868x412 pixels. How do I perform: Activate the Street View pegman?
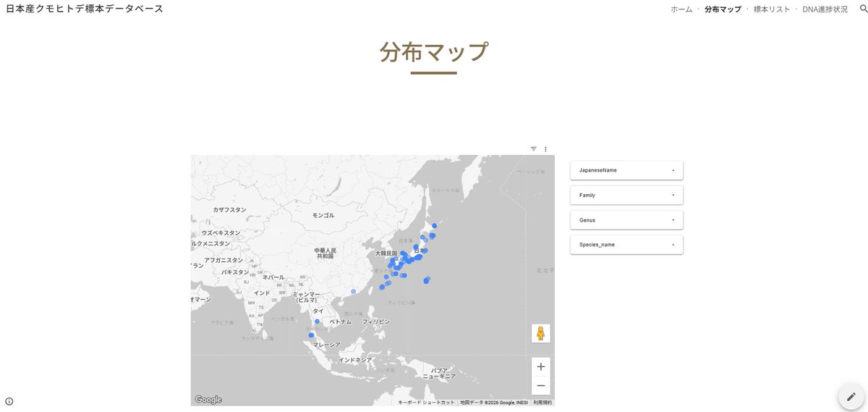click(x=540, y=333)
